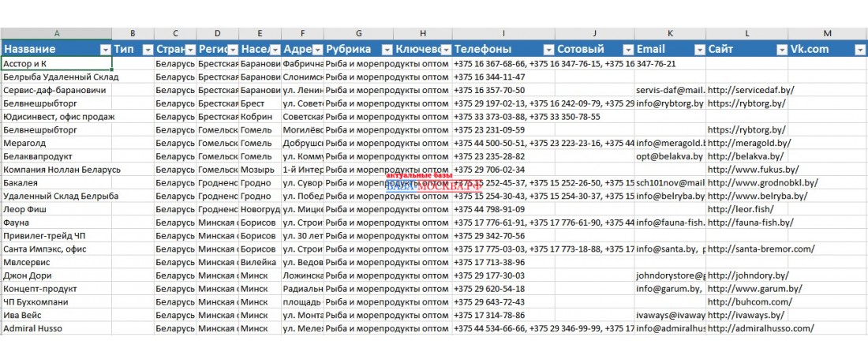Screen dimensions: 868x363
Task: Open the Телефоны column filter dropdown
Action: coord(548,49)
